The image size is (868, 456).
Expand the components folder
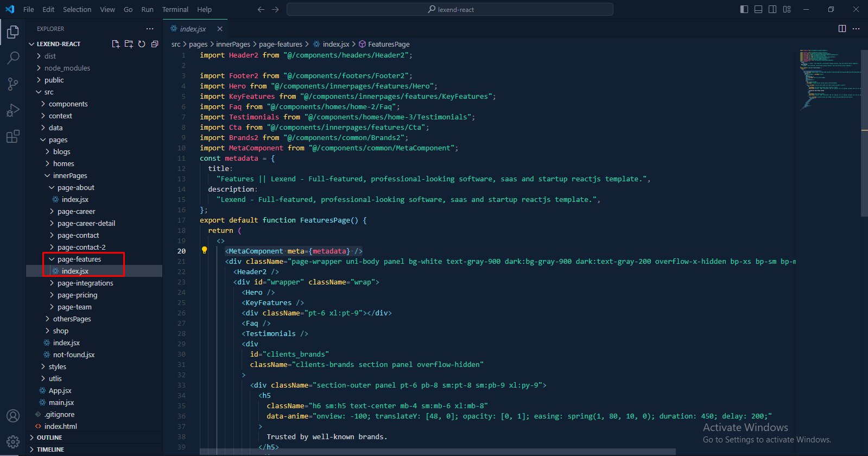tap(68, 104)
